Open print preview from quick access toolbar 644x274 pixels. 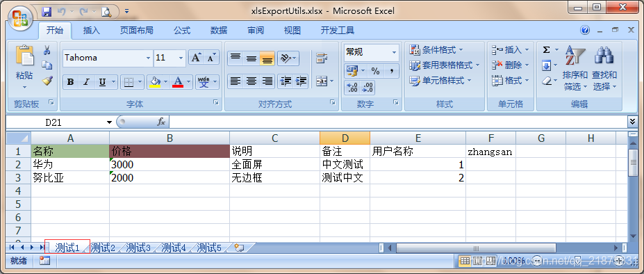click(x=106, y=12)
